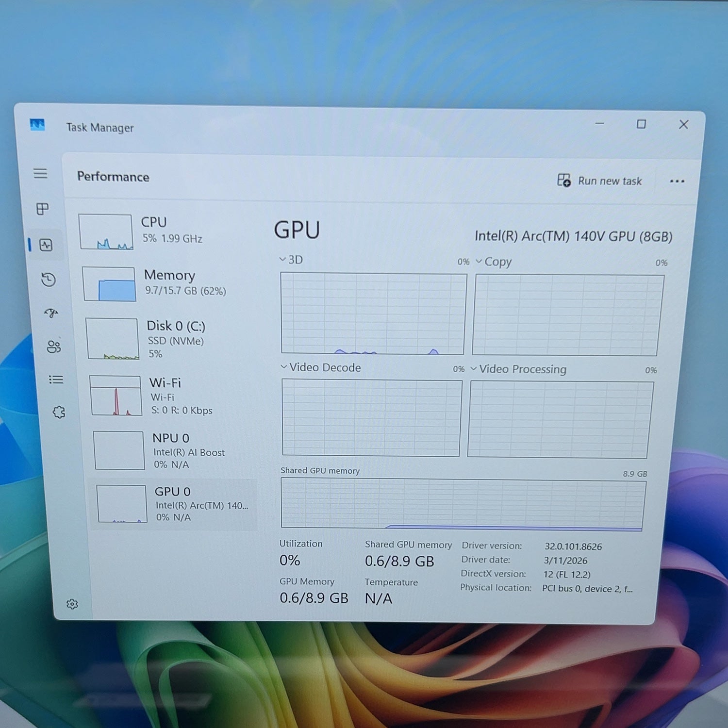Viewport: 728px width, 728px height.
Task: Click the GPU 0 mini graph thumbnail
Action: coord(122,504)
